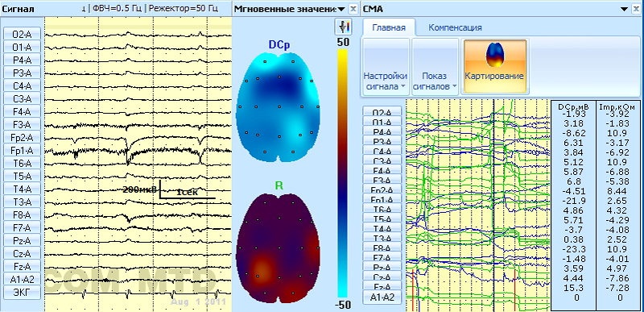This screenshot has width=644, height=312.
Task: Select the Pz-A channel in Сигнал panel
Action: [x=23, y=240]
